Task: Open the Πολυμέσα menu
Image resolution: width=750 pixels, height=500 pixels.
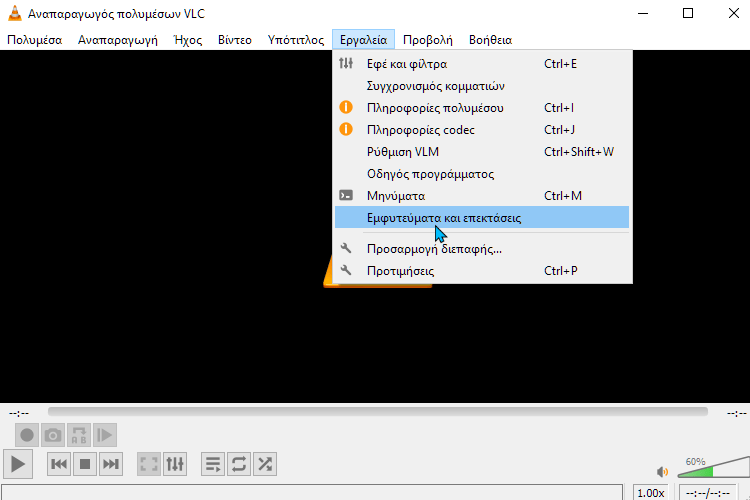Action: [34, 40]
